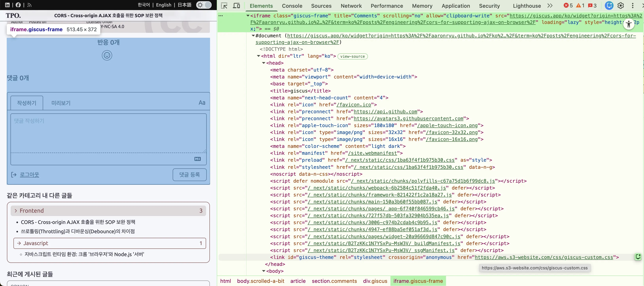Select the 미리보기 preview tab
The image size is (644, 286).
click(61, 103)
